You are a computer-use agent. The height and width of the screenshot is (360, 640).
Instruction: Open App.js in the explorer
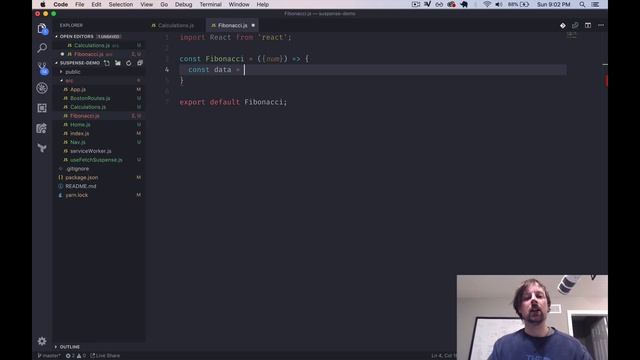pyautogui.click(x=78, y=89)
